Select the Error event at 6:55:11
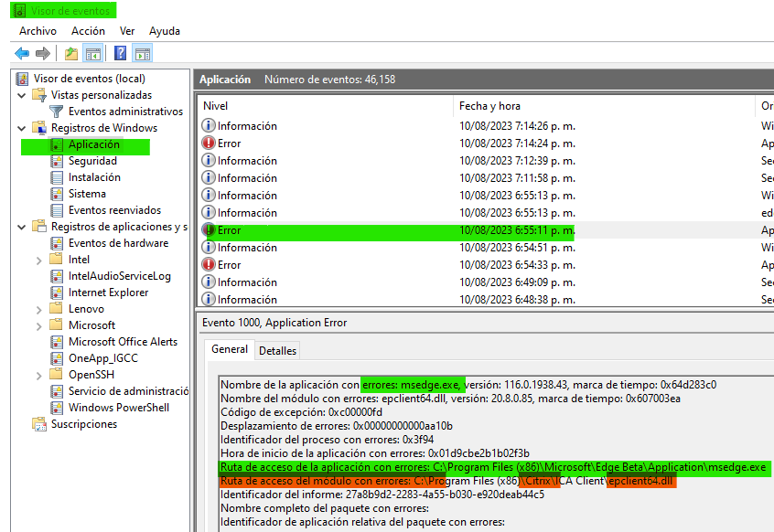Screen dimensions: 774x532 point(485,230)
